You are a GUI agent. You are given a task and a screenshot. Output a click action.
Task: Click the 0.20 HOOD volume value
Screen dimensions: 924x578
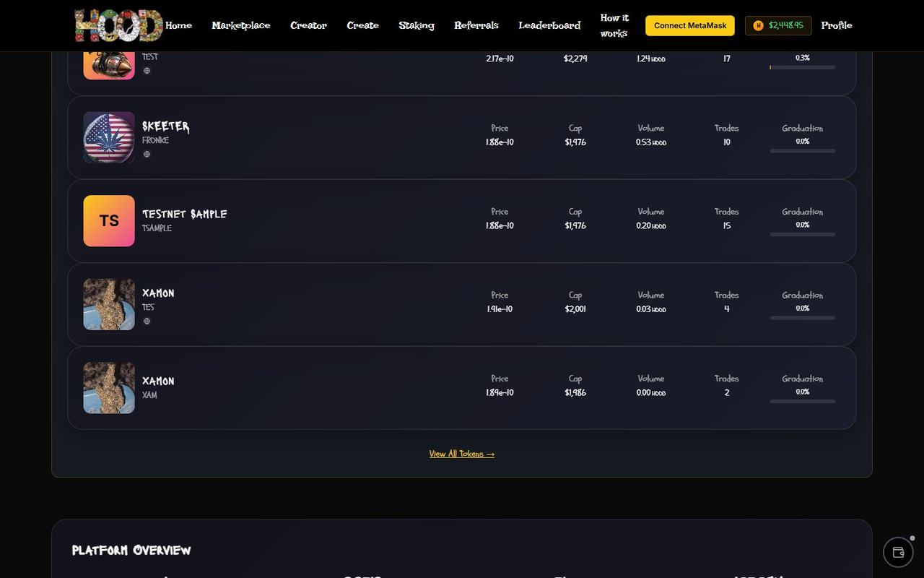coord(651,226)
